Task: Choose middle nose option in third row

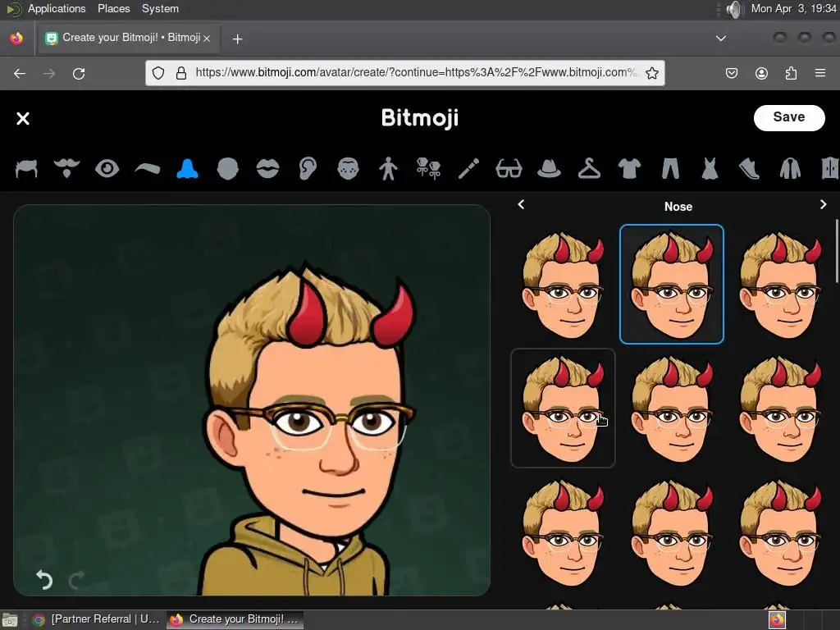Action: click(672, 532)
